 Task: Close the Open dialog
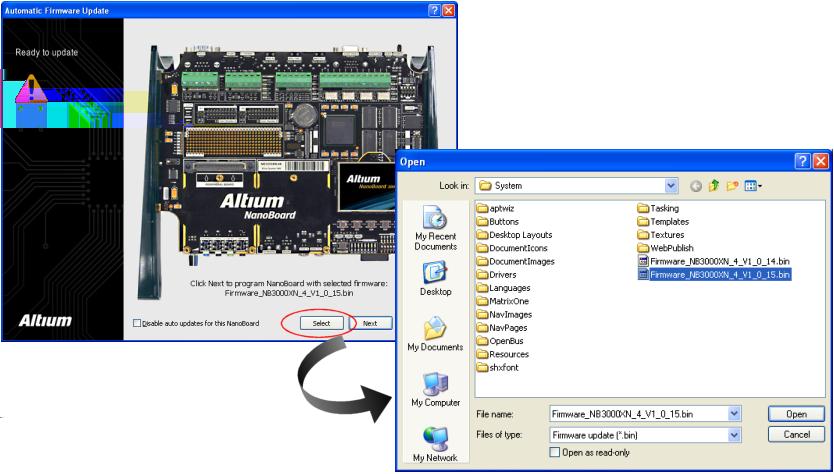(821, 161)
